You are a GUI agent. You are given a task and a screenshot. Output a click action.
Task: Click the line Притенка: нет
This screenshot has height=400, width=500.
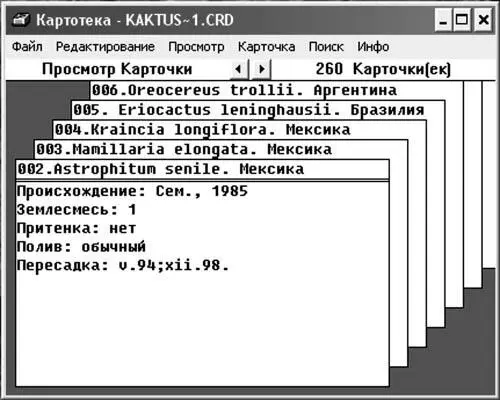click(x=76, y=228)
